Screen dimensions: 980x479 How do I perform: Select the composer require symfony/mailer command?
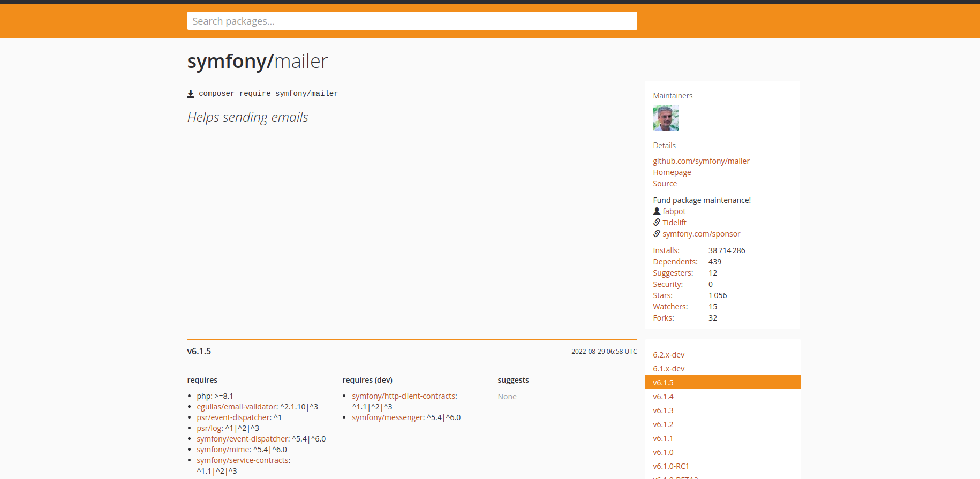click(268, 94)
